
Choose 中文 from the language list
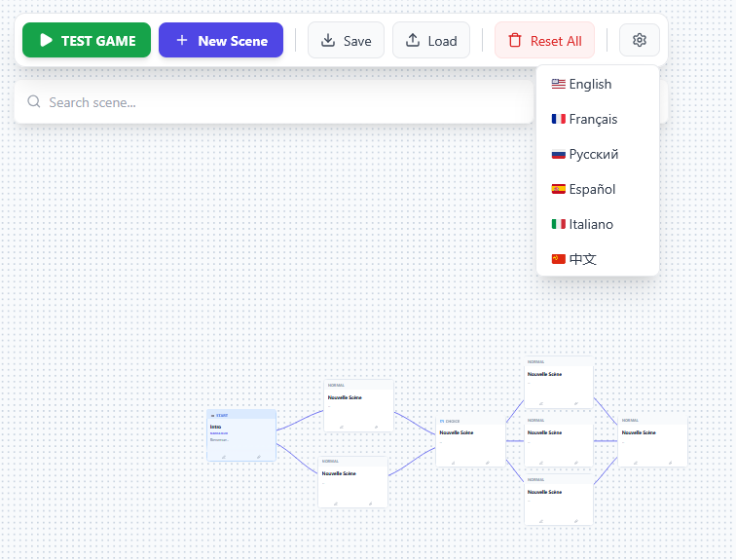[x=598, y=259]
